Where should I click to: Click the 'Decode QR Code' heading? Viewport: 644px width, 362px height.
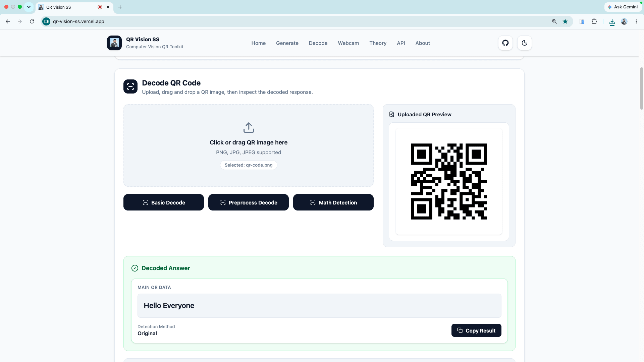171,83
